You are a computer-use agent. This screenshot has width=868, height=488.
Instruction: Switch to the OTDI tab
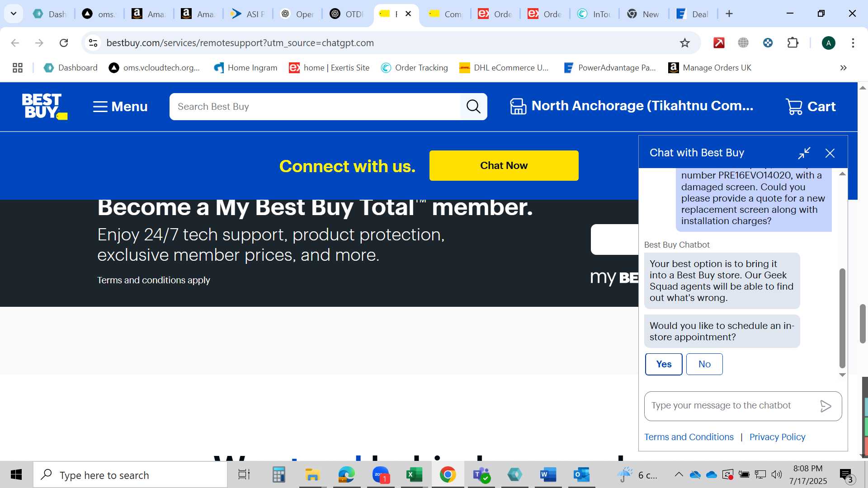(x=347, y=14)
